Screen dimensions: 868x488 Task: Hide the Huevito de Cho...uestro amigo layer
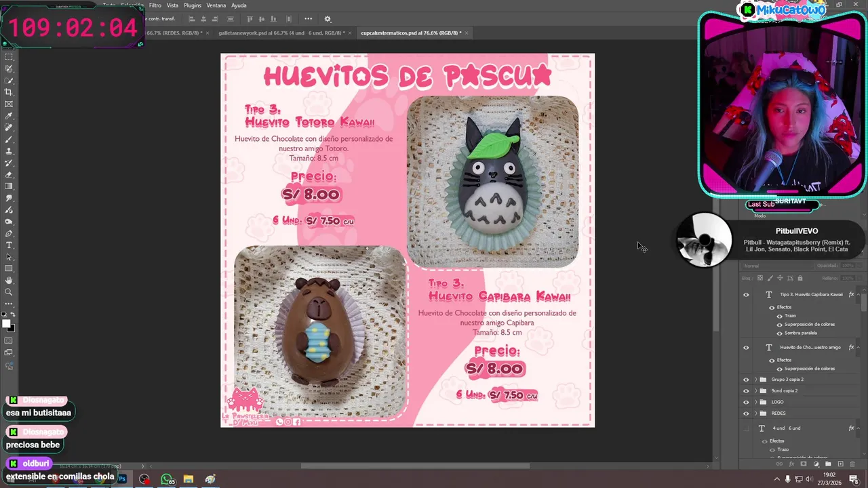747,348
